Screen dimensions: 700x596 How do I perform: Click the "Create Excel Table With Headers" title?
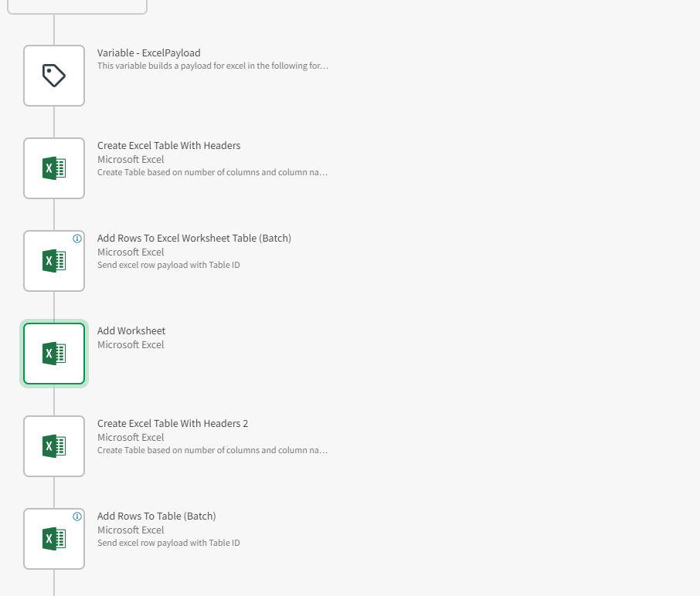click(168, 146)
